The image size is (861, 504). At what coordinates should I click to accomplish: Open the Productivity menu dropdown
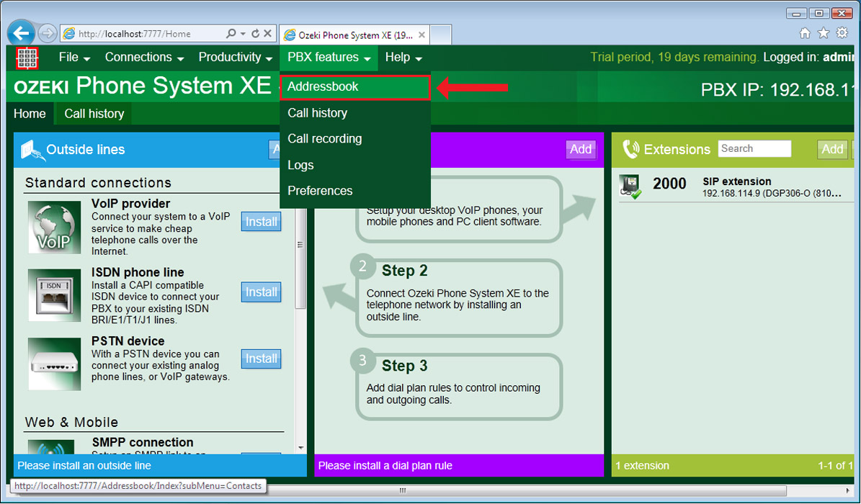(236, 57)
